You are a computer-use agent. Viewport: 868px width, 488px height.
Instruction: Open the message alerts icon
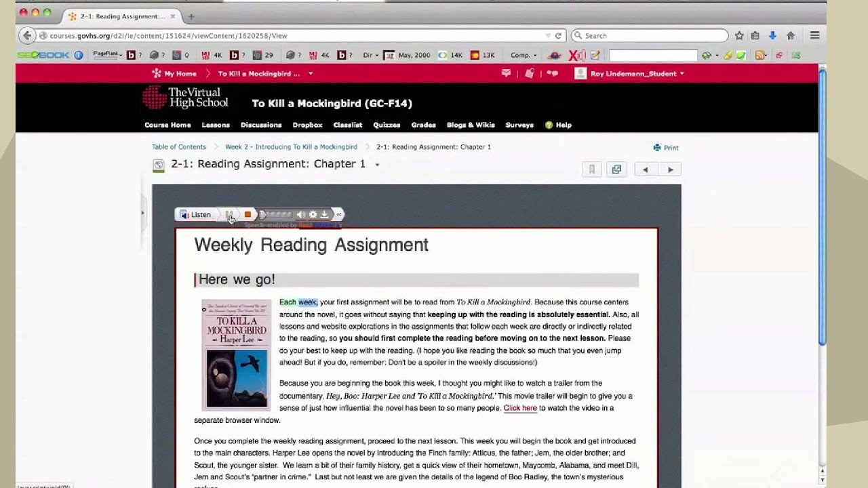pos(506,73)
